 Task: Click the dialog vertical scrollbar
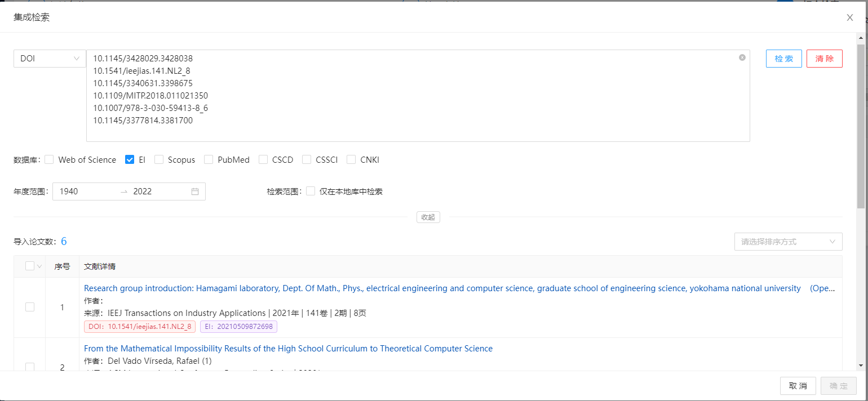coord(861,124)
